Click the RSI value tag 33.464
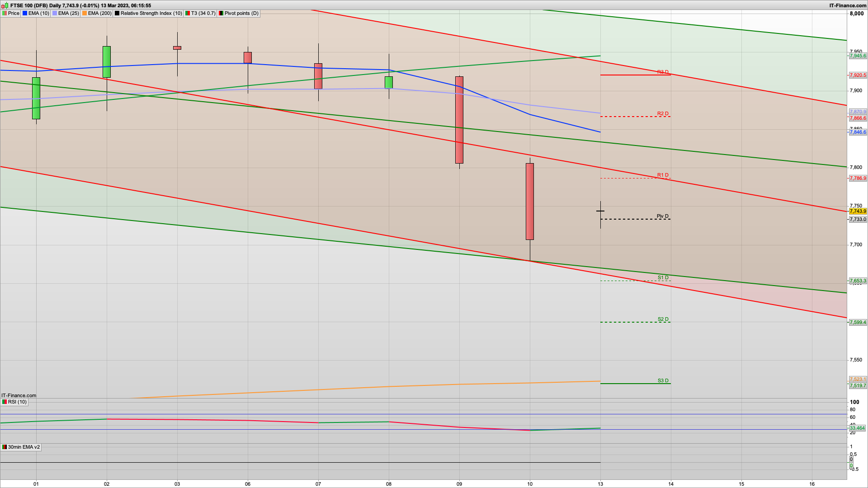The height and width of the screenshot is (488, 868). (x=857, y=428)
